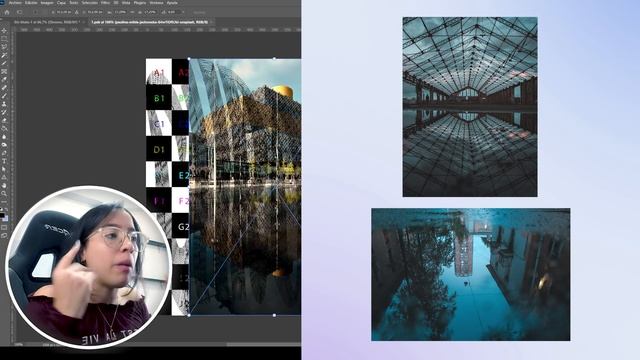Change screen mode from toolbar

coord(4,236)
